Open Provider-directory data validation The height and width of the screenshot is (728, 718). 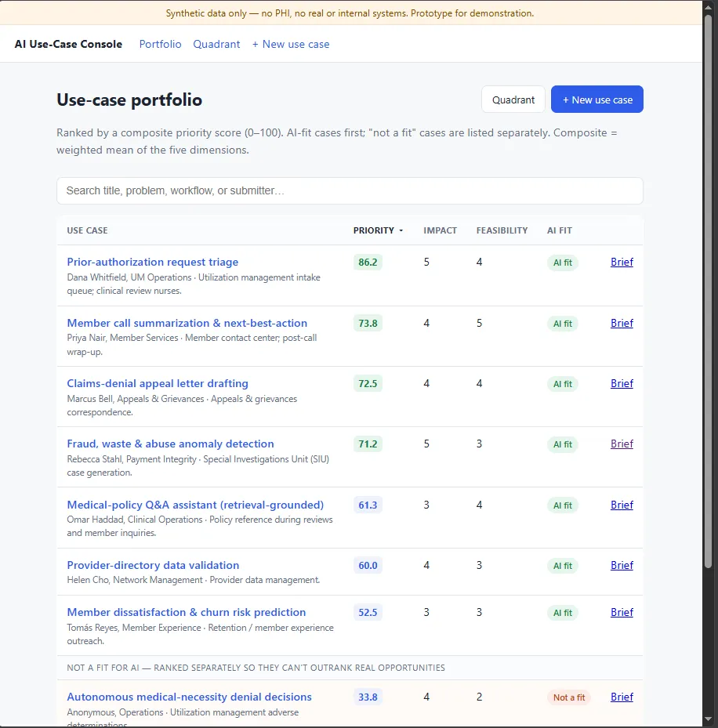154,565
